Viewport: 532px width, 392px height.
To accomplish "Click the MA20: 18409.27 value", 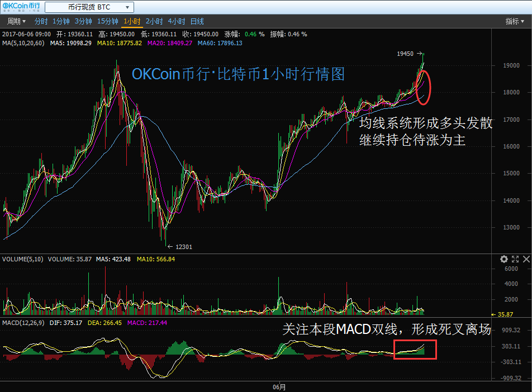I will [x=170, y=43].
